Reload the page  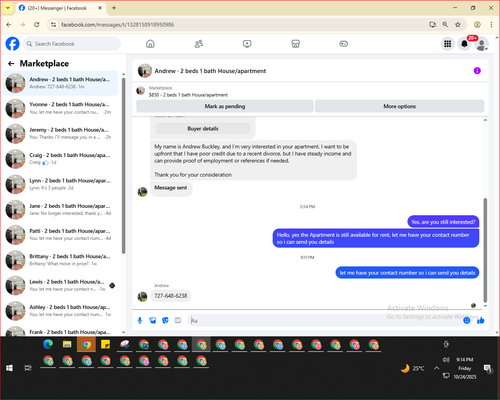pyautogui.click(x=37, y=25)
